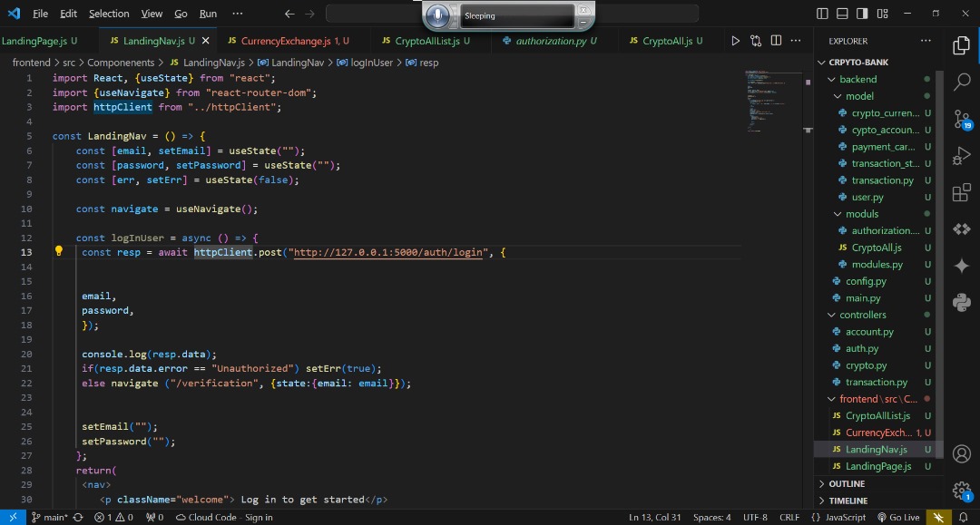Open the remote window indicator in status bar
This screenshot has height=525, width=980.
[13, 517]
